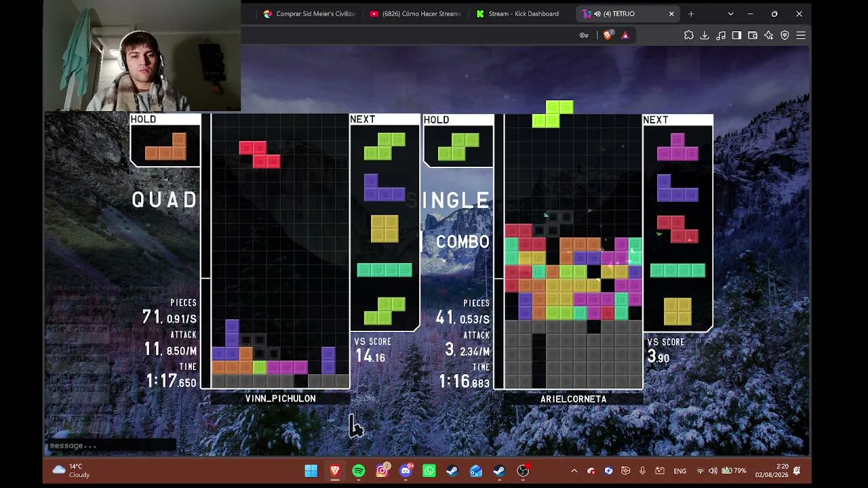Click the orange L piece in VINN_PICHULON's HOLD
This screenshot has width=868, height=488.
tap(165, 146)
